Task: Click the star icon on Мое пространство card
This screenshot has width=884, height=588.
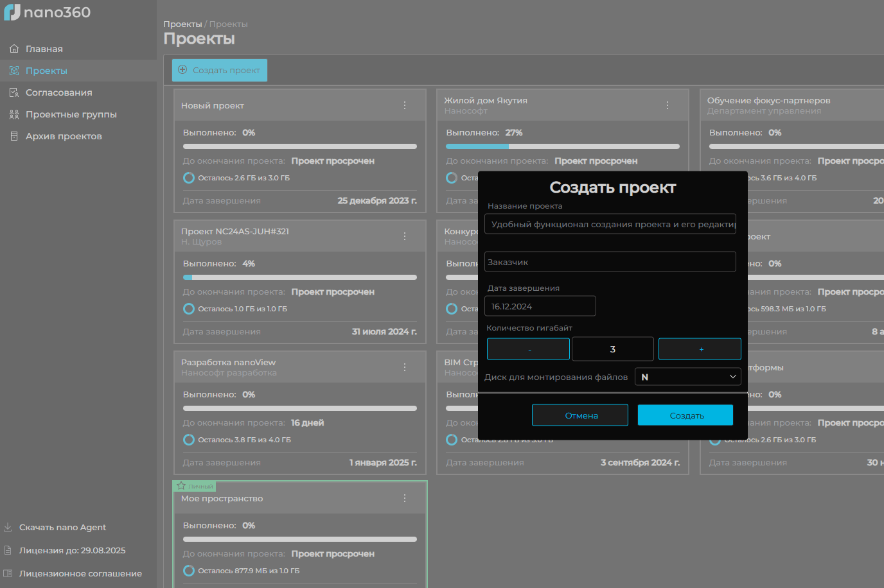Action: [x=181, y=486]
